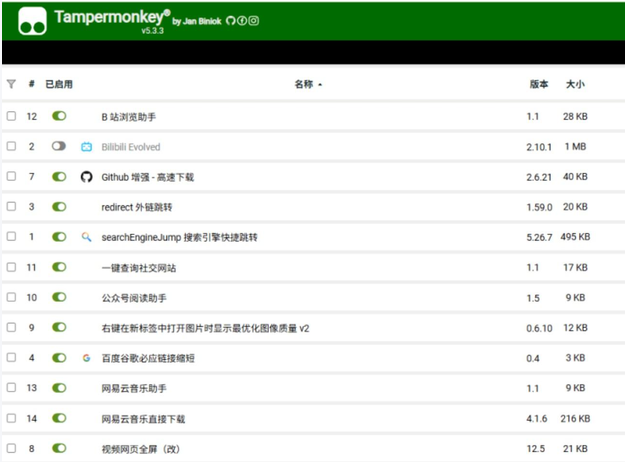625x462 pixels.
Task: Turn off the 百度谷歌必应链接缩短 toggle
Action: tap(59, 358)
